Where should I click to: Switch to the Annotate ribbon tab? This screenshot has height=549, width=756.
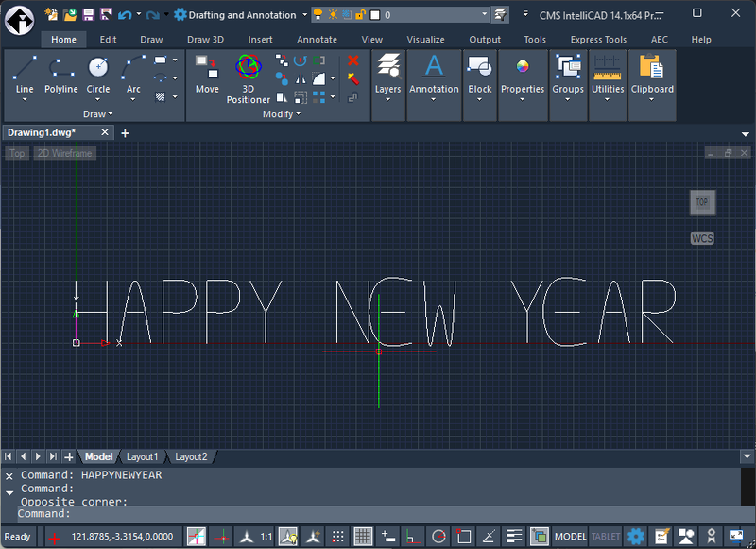(317, 40)
